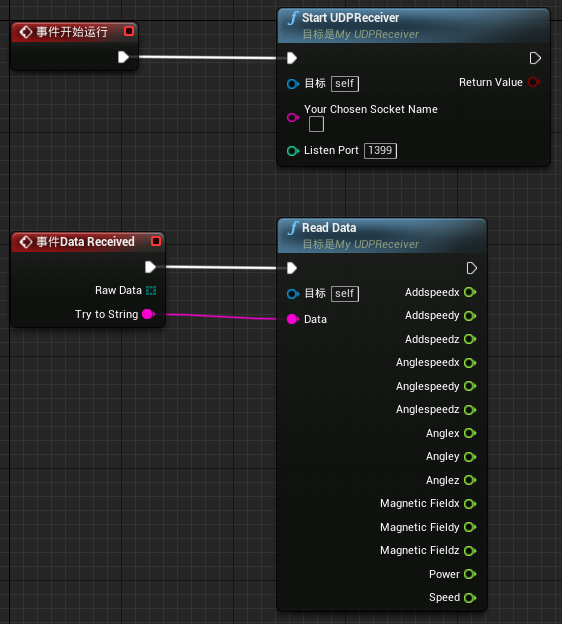
Task: Toggle the red delegate pin on 事件Data Received
Action: pyautogui.click(x=156, y=241)
